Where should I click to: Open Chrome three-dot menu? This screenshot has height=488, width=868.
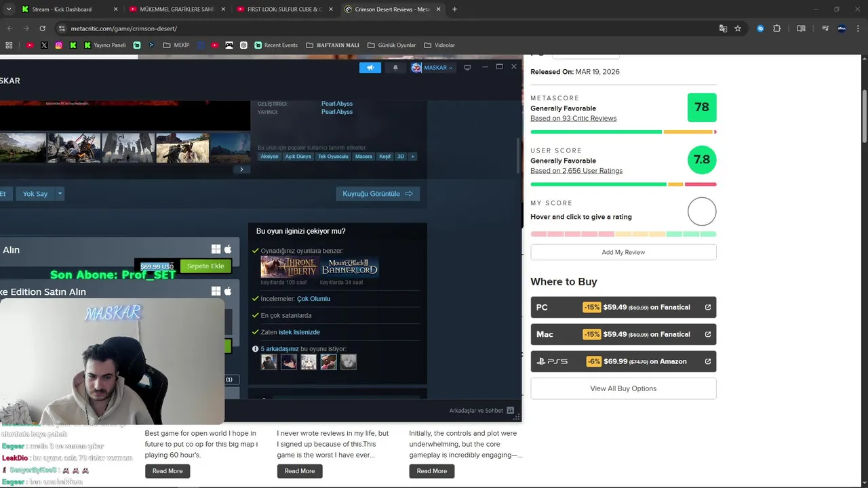coord(859,28)
